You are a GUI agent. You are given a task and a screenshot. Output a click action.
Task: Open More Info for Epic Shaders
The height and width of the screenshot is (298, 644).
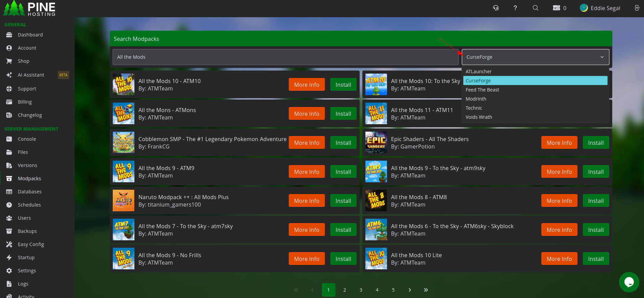click(559, 143)
